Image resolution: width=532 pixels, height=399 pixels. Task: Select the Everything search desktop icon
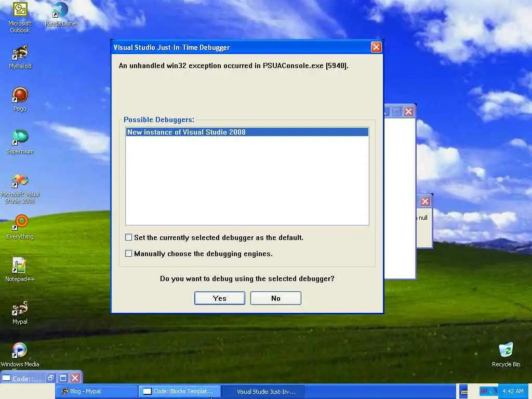coord(20,227)
